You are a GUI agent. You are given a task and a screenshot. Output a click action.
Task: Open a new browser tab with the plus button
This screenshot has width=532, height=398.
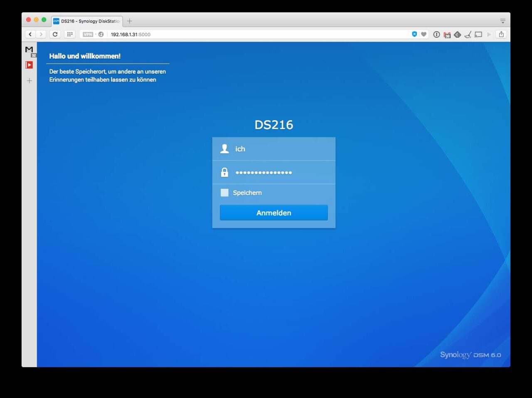pos(129,20)
